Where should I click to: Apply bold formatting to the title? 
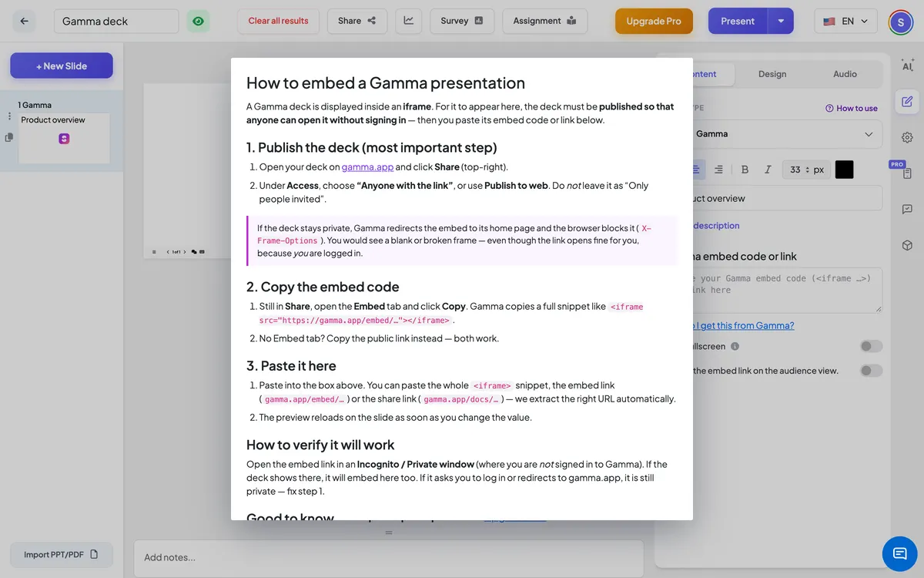tap(745, 170)
